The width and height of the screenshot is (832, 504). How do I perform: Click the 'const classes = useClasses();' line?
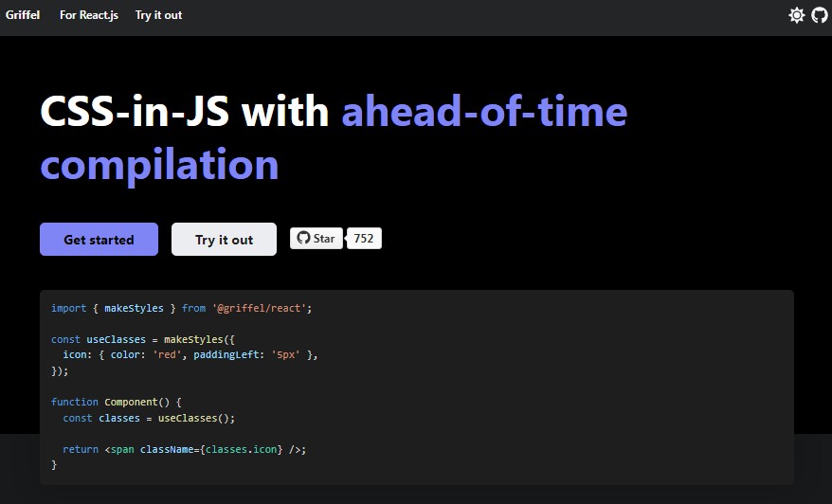click(x=149, y=418)
